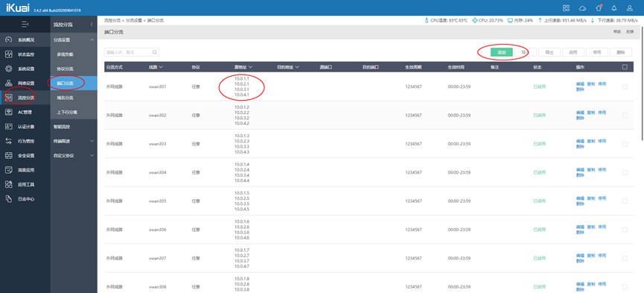Click the 帮助 link
Viewport: 644px width, 293px height.
coord(617,32)
